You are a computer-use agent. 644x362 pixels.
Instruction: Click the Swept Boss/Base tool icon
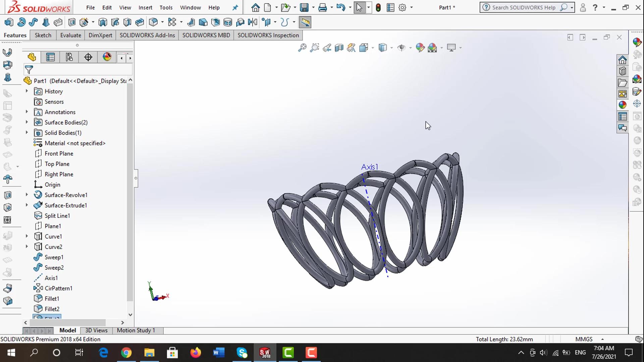click(33, 22)
